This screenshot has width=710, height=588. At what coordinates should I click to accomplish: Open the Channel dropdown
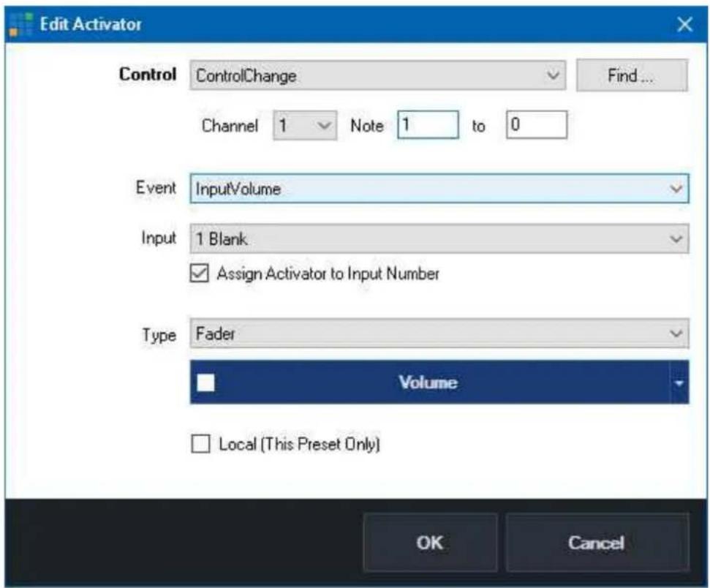click(x=305, y=126)
